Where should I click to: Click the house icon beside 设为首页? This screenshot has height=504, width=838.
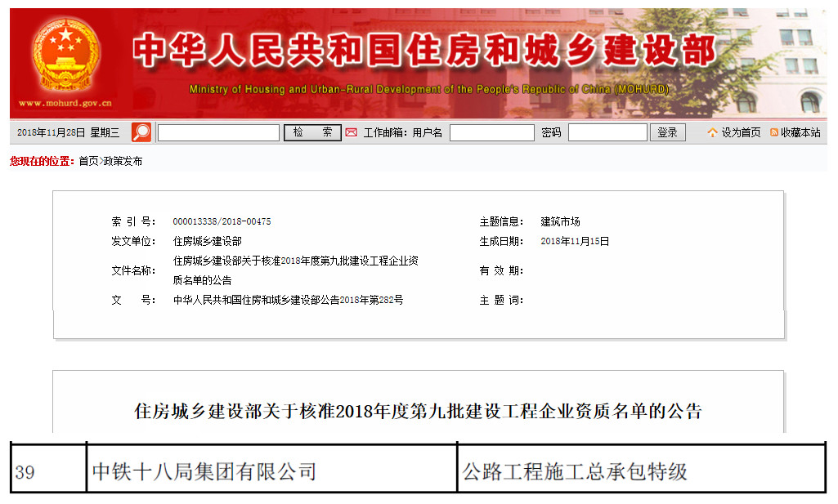[712, 132]
